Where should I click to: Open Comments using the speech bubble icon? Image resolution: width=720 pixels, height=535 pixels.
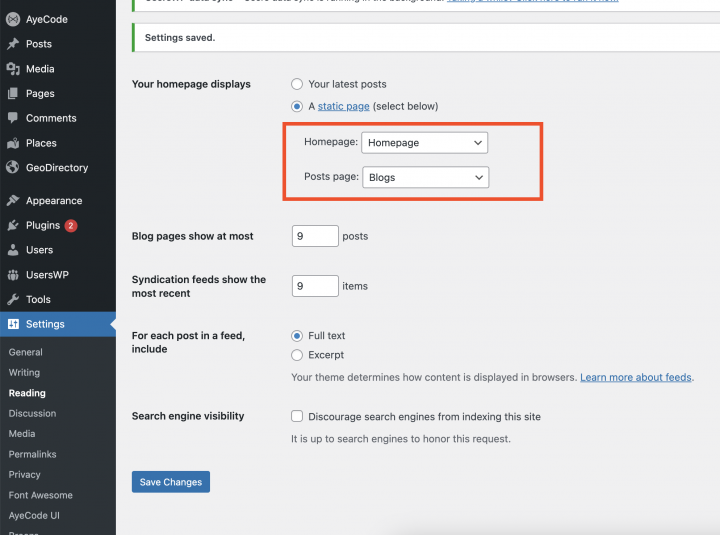tap(13, 118)
